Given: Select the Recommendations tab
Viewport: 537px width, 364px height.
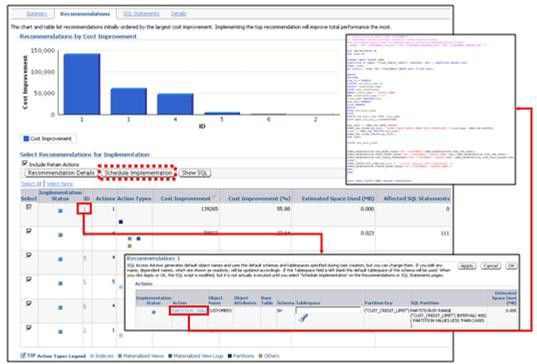Looking at the screenshot, I should pyautogui.click(x=85, y=14).
